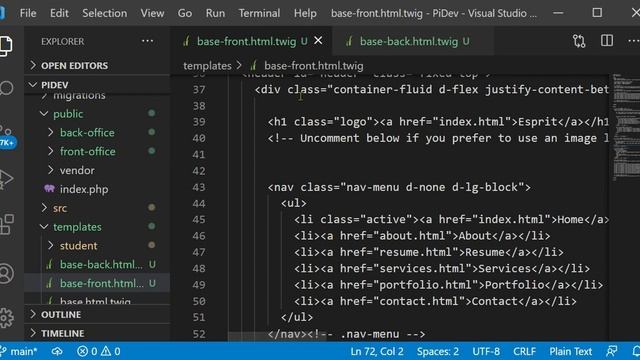Open editor more actions ellipsis
The image size is (640, 360).
634,41
